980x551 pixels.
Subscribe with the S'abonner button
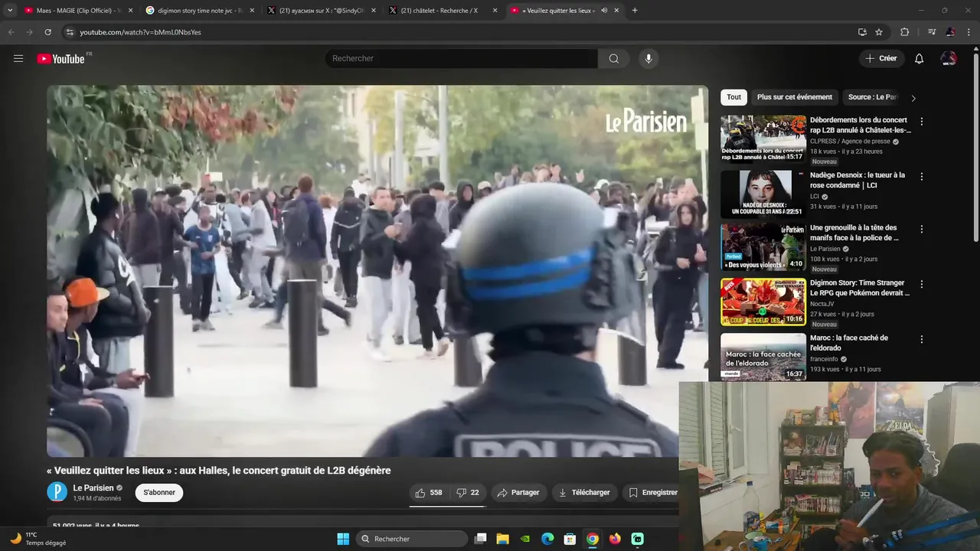click(x=159, y=493)
